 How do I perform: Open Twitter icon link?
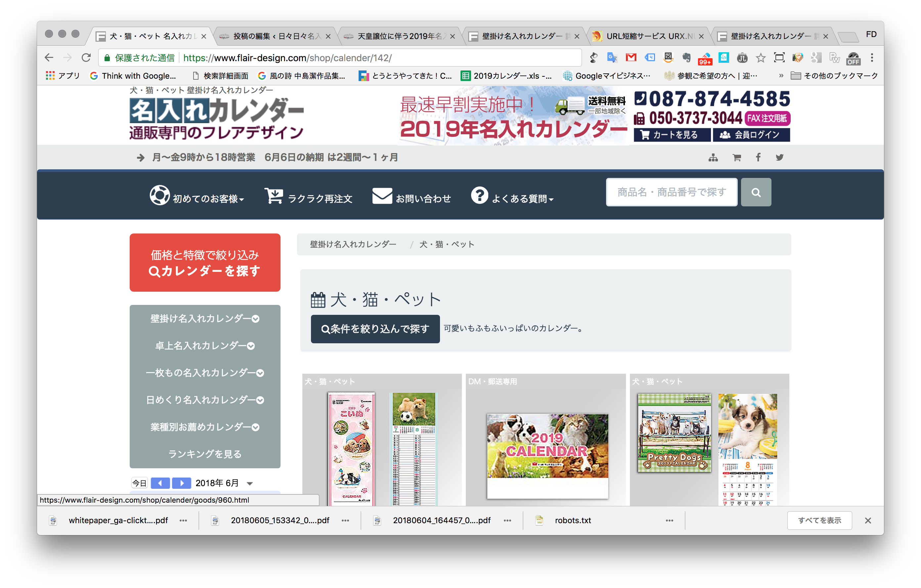(779, 157)
